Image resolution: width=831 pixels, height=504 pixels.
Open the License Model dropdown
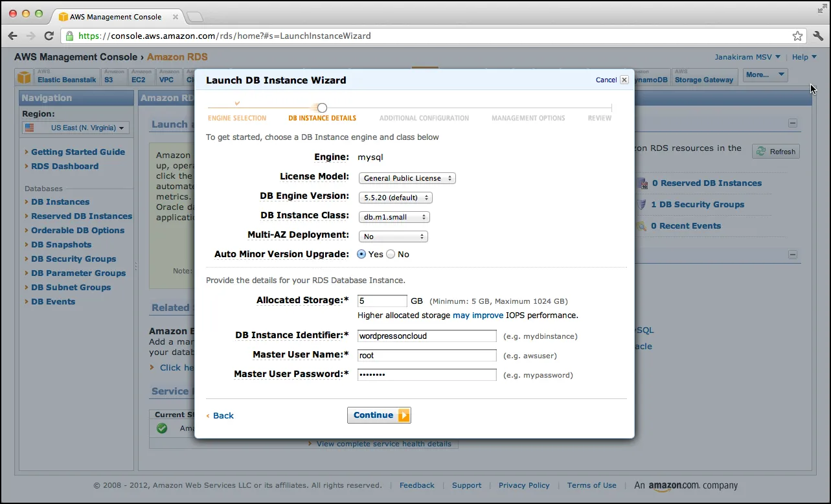[407, 178]
